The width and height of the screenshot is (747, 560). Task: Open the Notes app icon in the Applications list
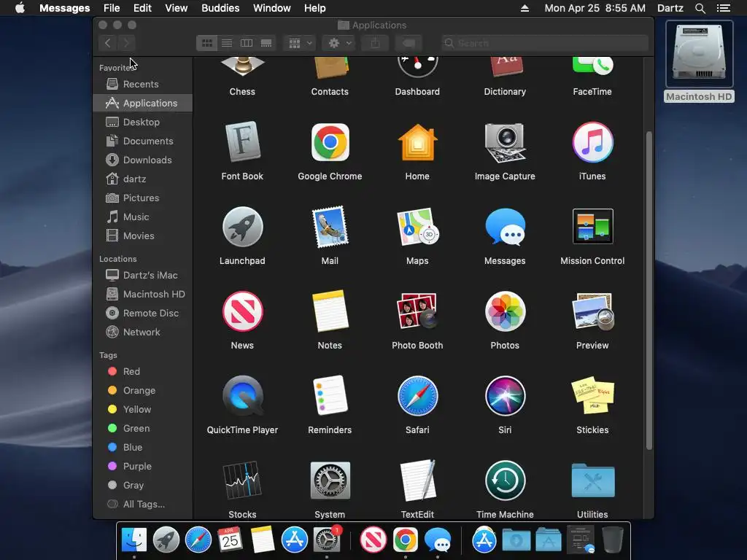[x=330, y=311]
